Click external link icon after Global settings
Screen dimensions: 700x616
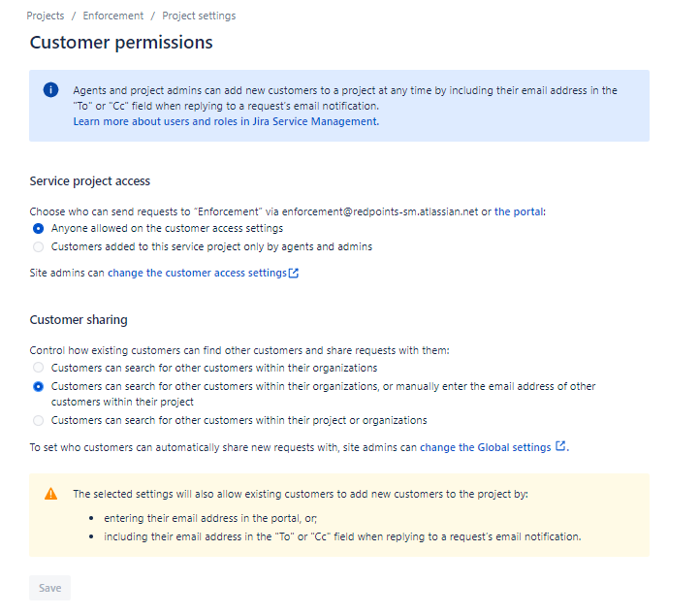click(x=560, y=446)
